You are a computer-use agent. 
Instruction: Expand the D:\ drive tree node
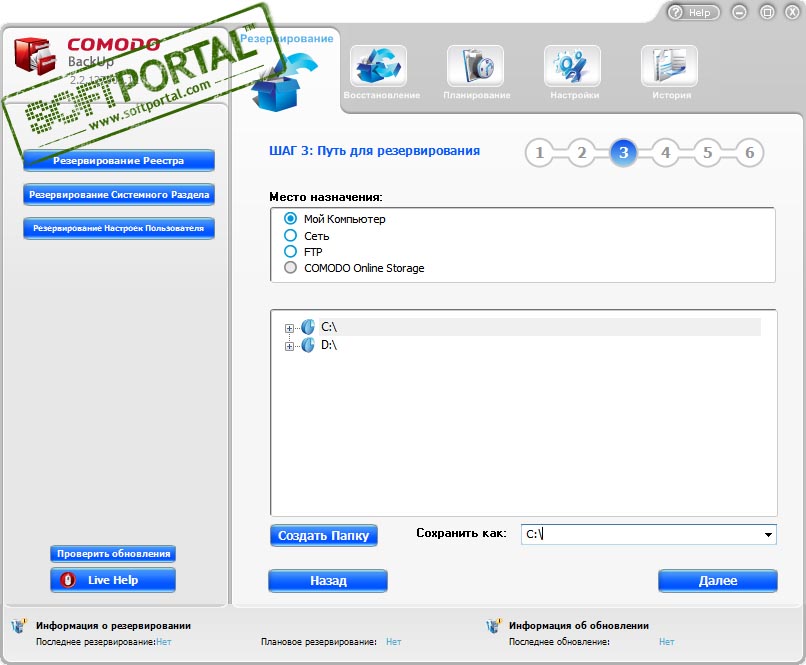pos(289,346)
